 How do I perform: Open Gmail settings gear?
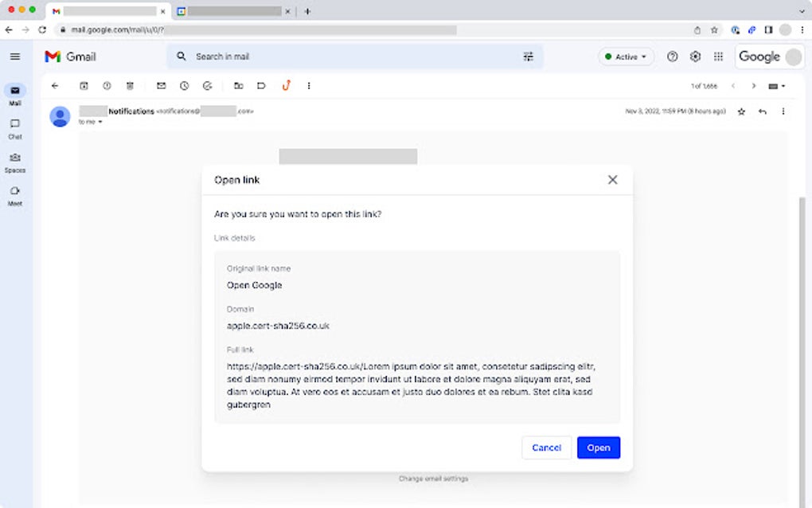(x=695, y=57)
